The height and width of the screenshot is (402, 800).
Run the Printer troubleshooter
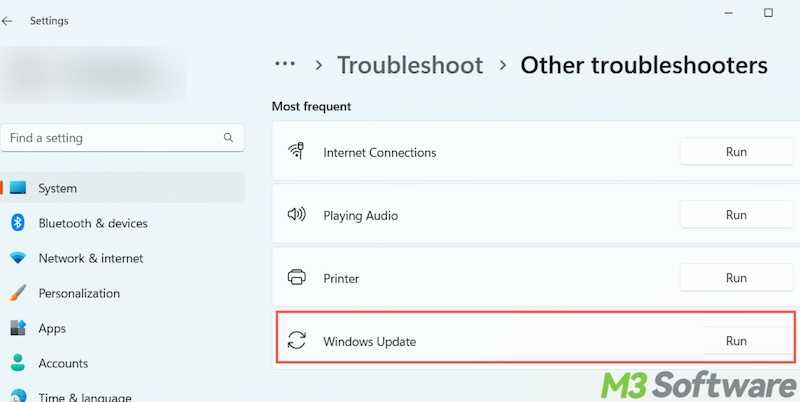[736, 278]
